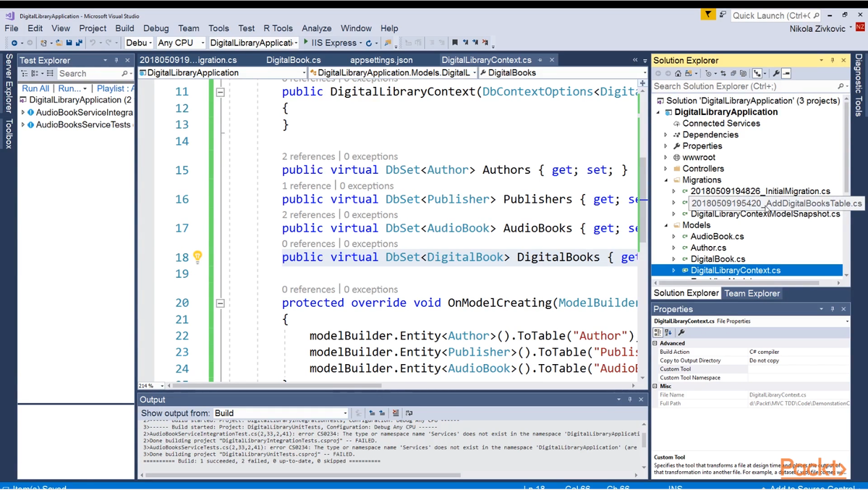Viewport: 868px width, 490px height.
Task: Start debugging with IIS Express play icon
Action: pos(306,43)
